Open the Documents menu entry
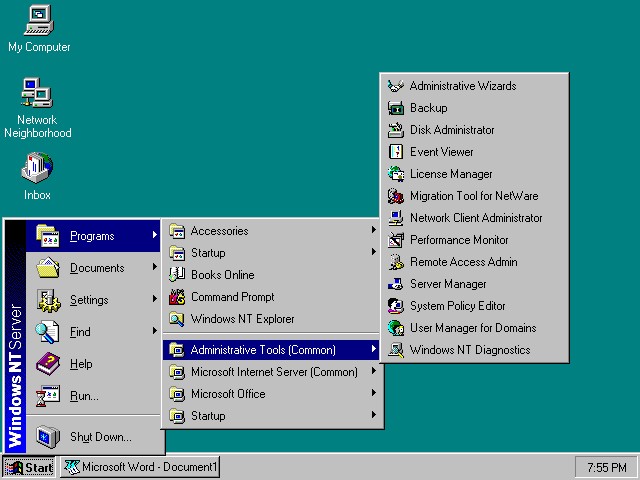Viewport: 640px width, 480px height. [x=93, y=268]
